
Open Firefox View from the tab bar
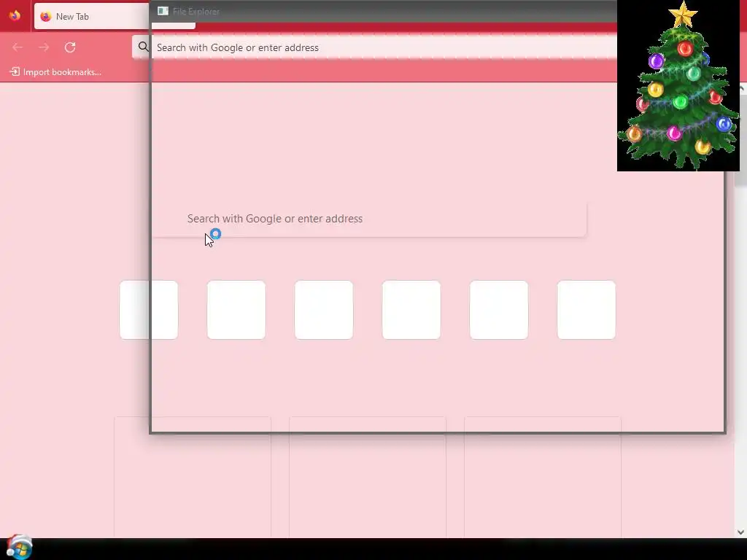[15, 16]
